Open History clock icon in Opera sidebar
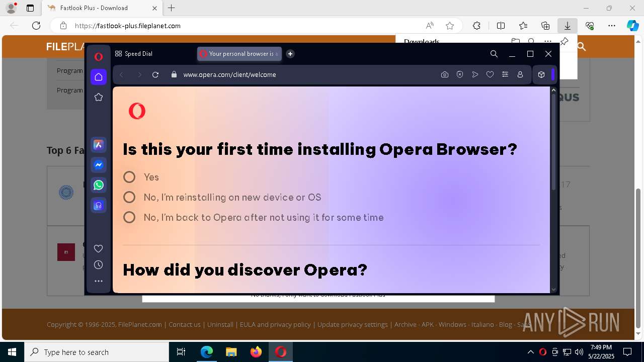 tap(99, 265)
